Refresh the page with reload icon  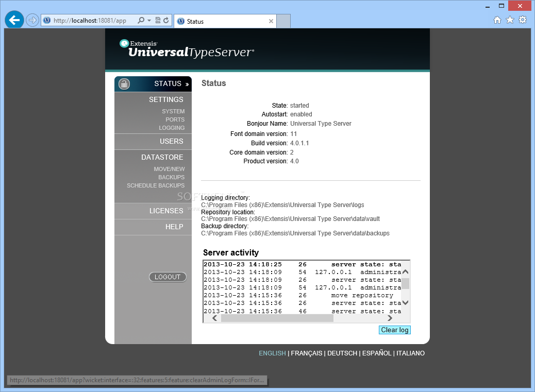coord(166,20)
